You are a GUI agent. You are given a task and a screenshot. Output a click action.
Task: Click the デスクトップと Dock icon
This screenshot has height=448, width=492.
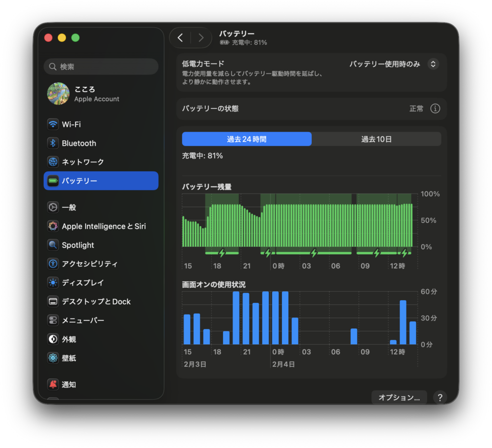[x=53, y=302]
